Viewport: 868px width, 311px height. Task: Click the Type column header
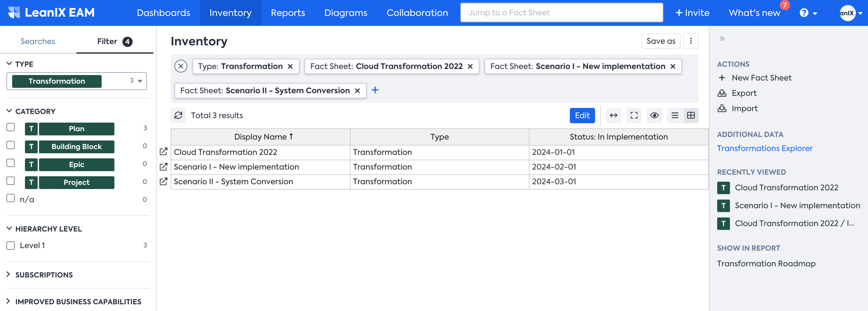(439, 137)
